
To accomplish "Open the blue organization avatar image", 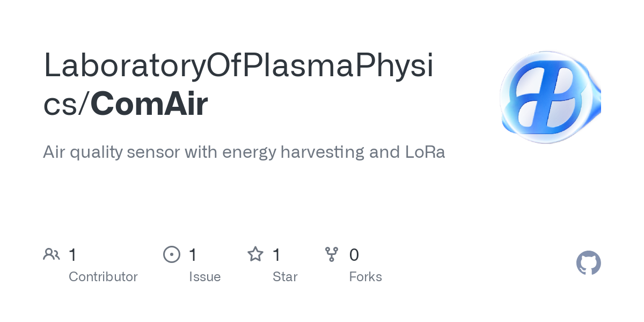I will (551, 97).
